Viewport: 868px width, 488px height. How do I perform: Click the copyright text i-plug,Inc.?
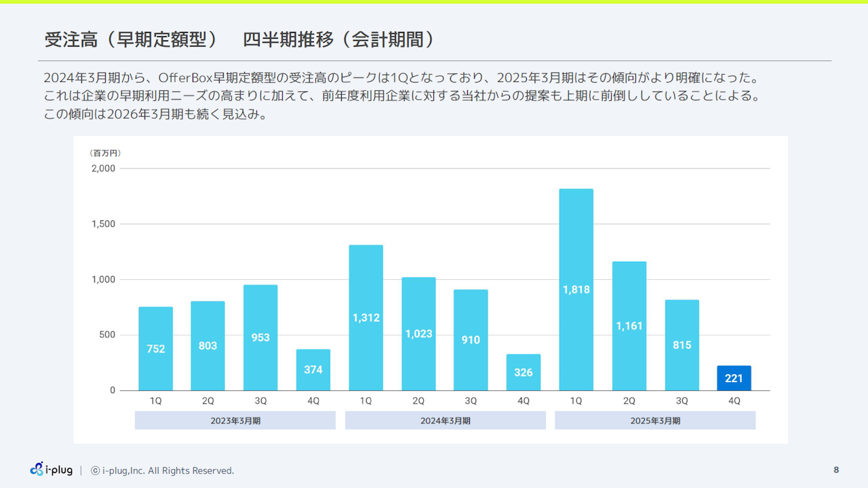tap(163, 470)
